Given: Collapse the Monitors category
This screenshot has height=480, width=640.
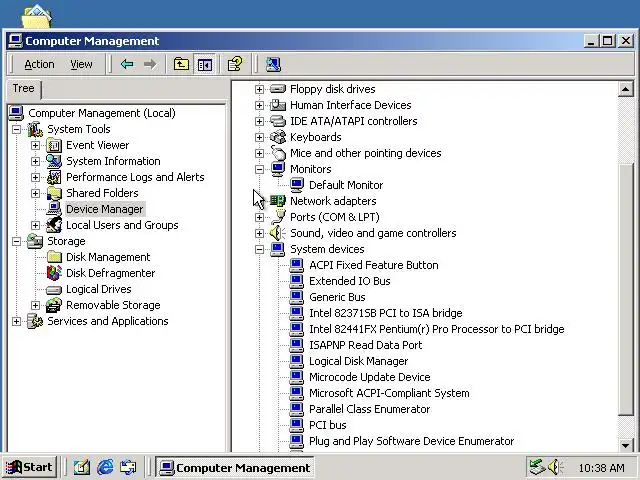Looking at the screenshot, I should point(259,169).
